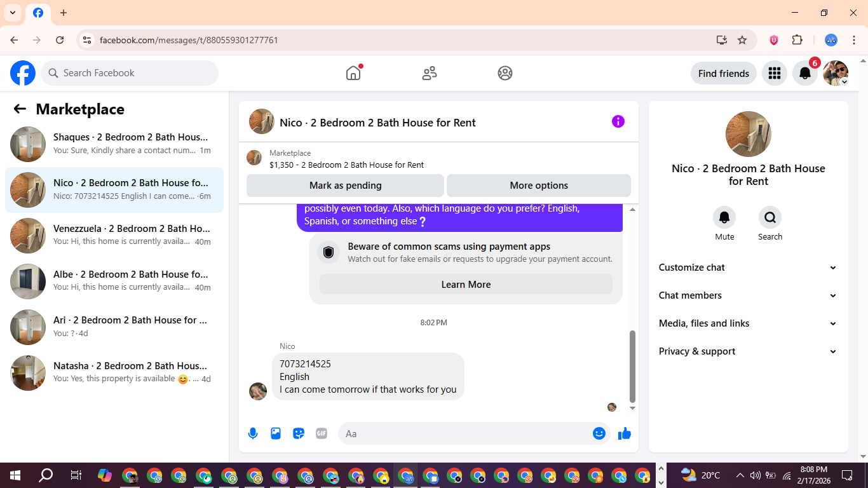The image size is (868, 488).
Task: Send a thumbs-up like
Action: (625, 433)
